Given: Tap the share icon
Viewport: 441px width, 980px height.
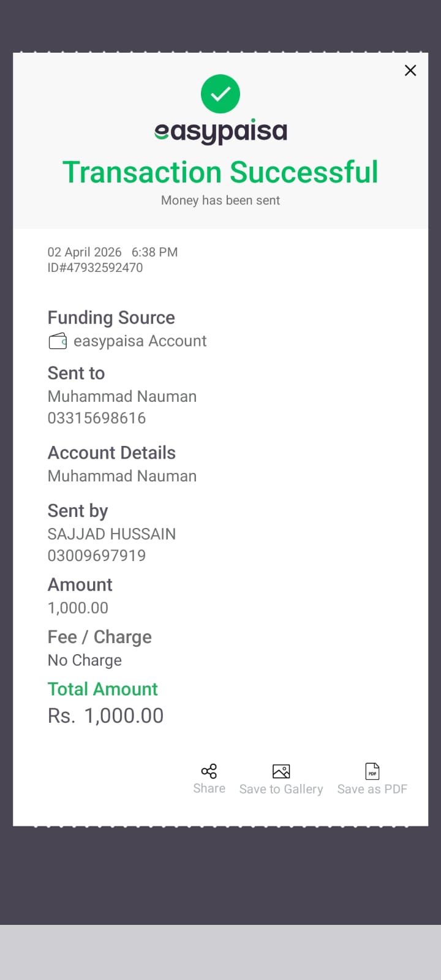Looking at the screenshot, I should point(209,771).
